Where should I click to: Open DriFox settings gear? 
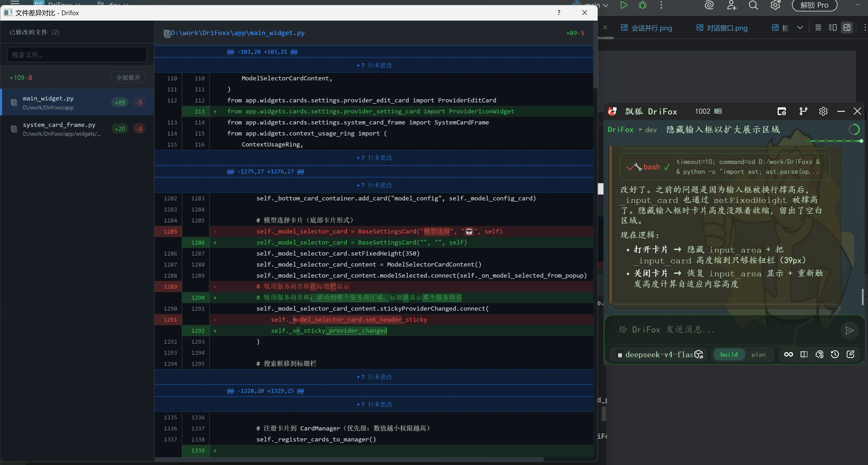tap(823, 111)
